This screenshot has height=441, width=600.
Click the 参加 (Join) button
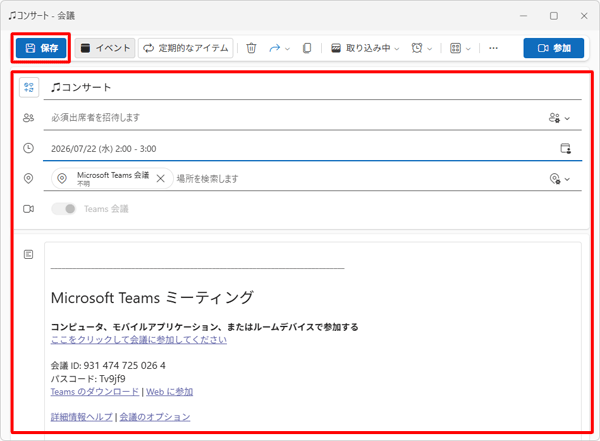coord(554,48)
